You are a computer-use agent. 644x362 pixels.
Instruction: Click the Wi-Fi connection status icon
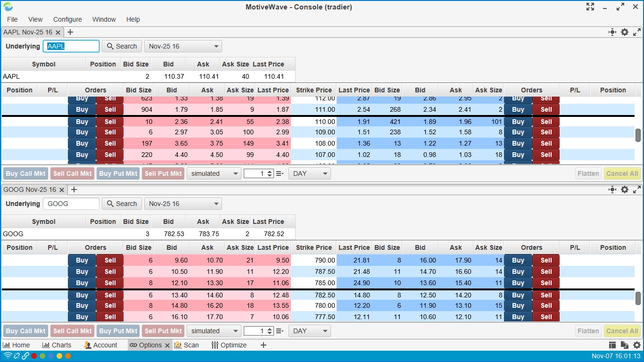8,356
